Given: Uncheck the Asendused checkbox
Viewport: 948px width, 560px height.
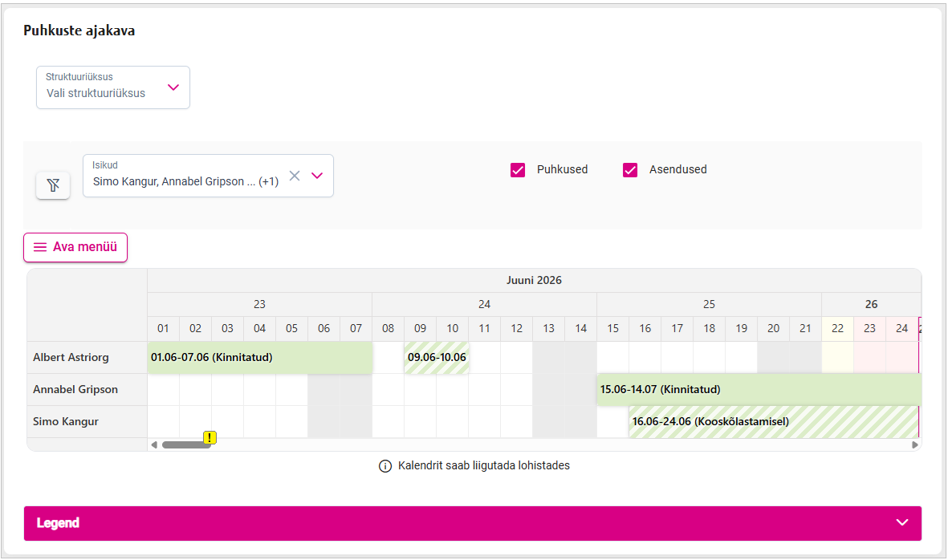Looking at the screenshot, I should 630,170.
